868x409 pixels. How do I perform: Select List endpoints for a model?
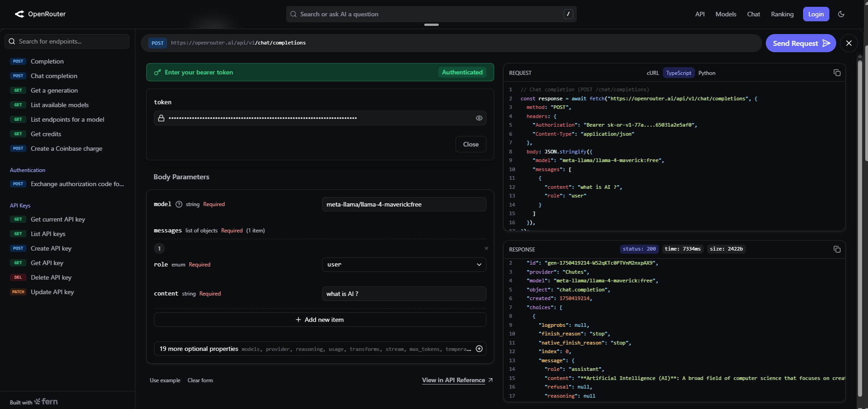point(67,119)
